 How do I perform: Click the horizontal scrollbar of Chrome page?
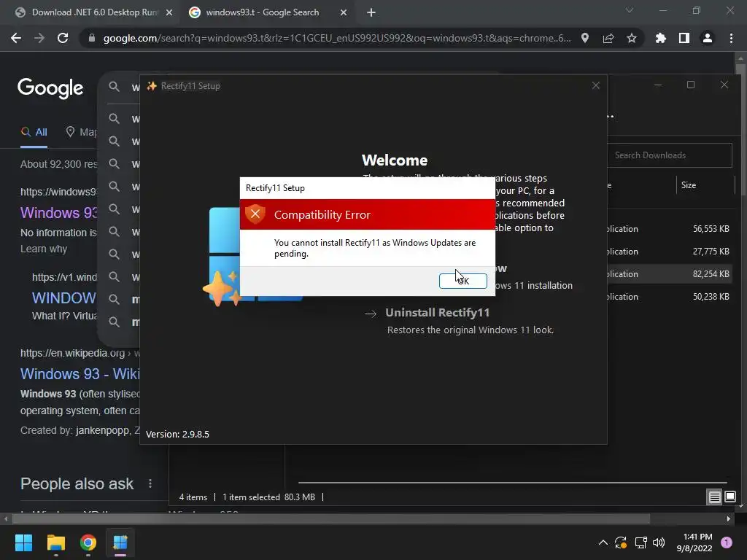(330, 518)
